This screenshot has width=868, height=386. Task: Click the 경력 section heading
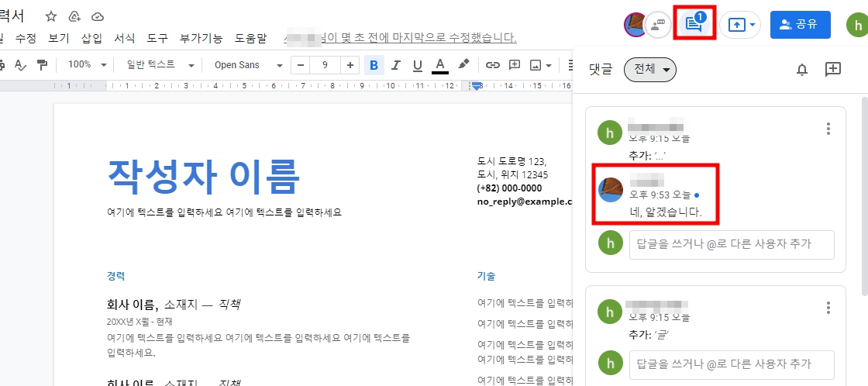(115, 276)
